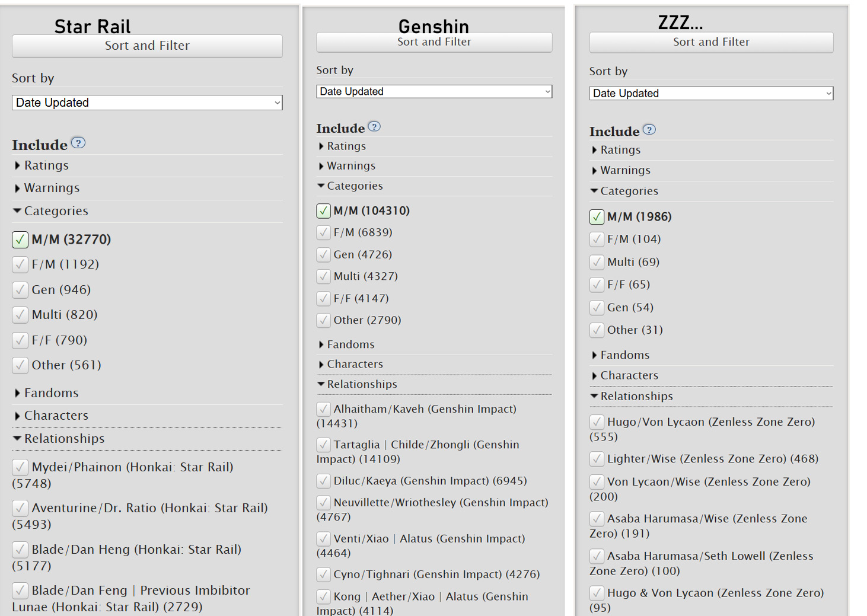
Task: Check Other (561) in Star Rail
Action: pyautogui.click(x=20, y=365)
